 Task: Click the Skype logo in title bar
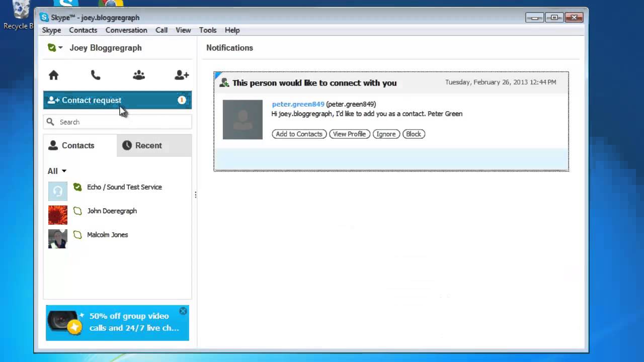click(x=44, y=17)
